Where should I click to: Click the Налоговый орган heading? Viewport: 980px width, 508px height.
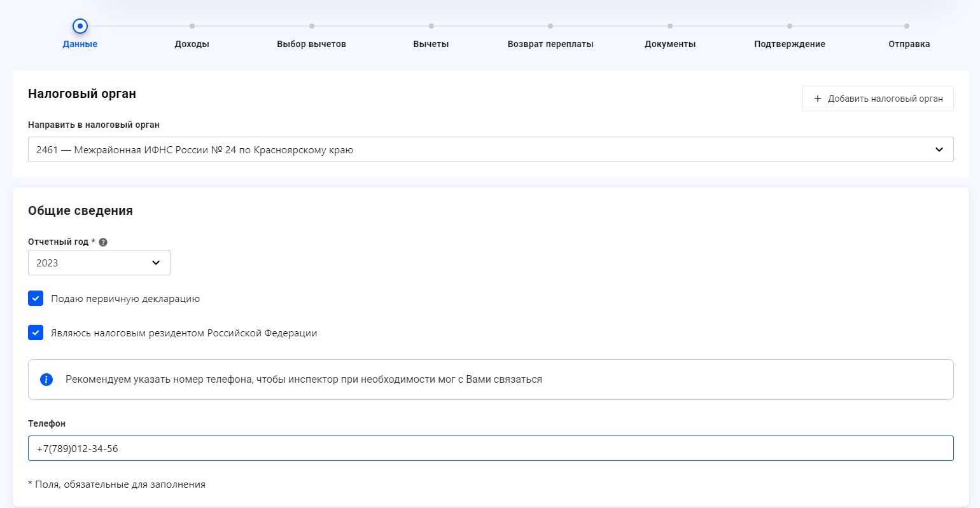[x=82, y=93]
